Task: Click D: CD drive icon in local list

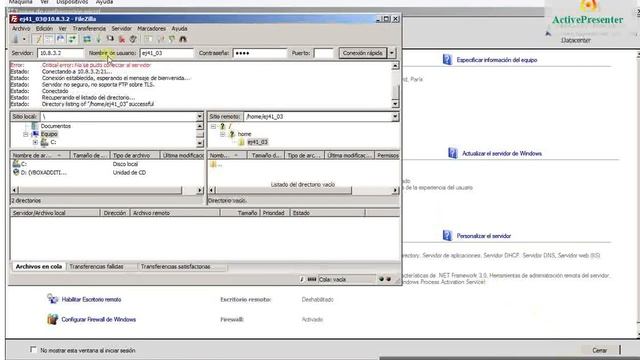Action: point(16,172)
